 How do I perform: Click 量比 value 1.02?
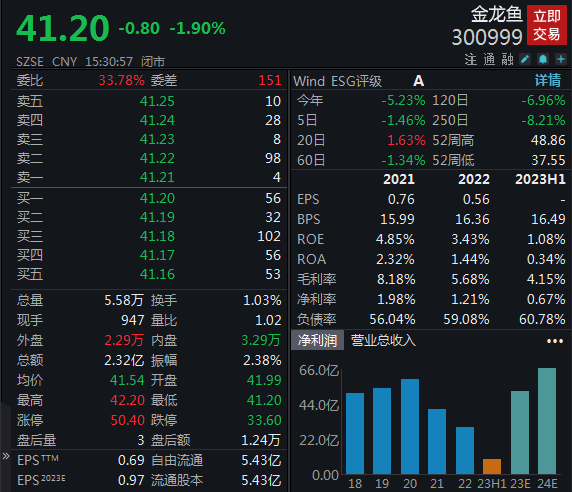[268, 320]
